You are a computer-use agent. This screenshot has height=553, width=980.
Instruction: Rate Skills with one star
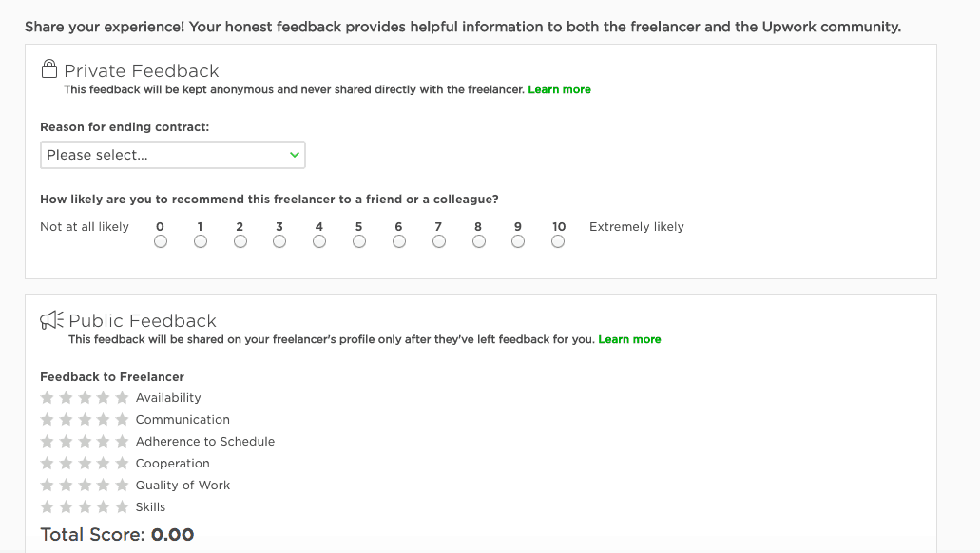47,506
